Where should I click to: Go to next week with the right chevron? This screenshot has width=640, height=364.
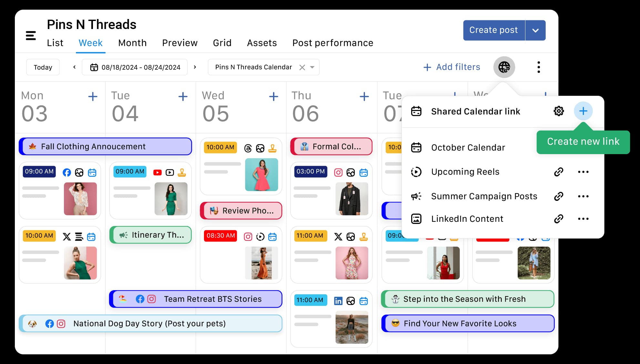click(195, 67)
